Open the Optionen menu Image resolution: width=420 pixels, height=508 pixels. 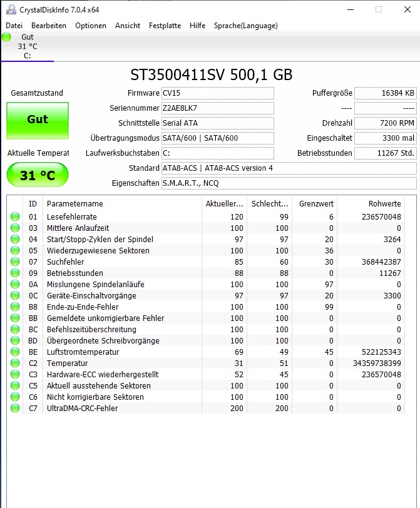[x=91, y=26]
